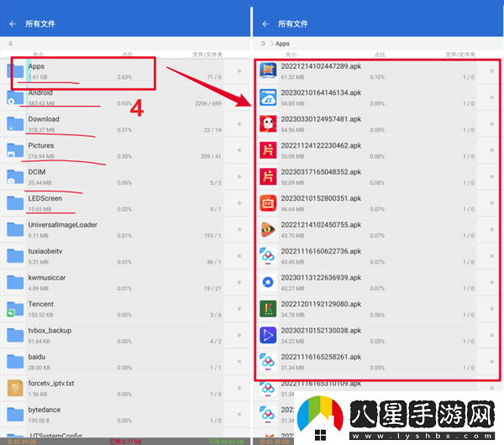Open the Tencent folder icon
Viewport: 504px width, 445px height.
point(15,309)
